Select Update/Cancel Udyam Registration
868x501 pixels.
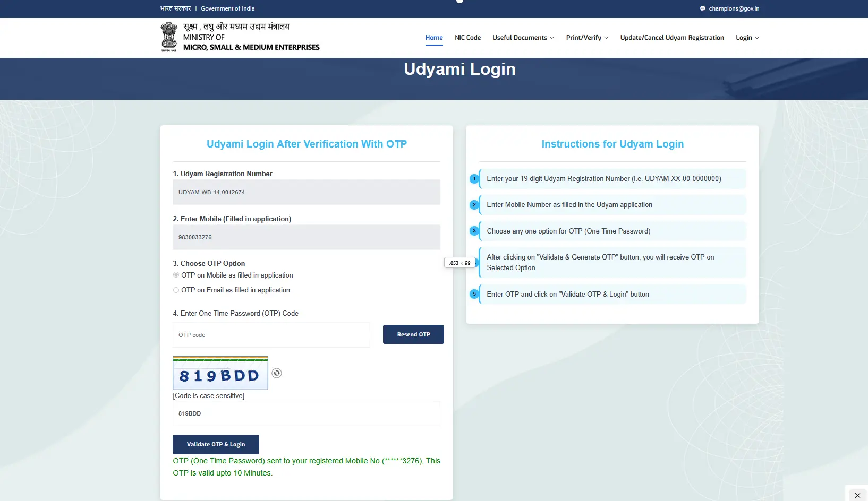tap(671, 37)
